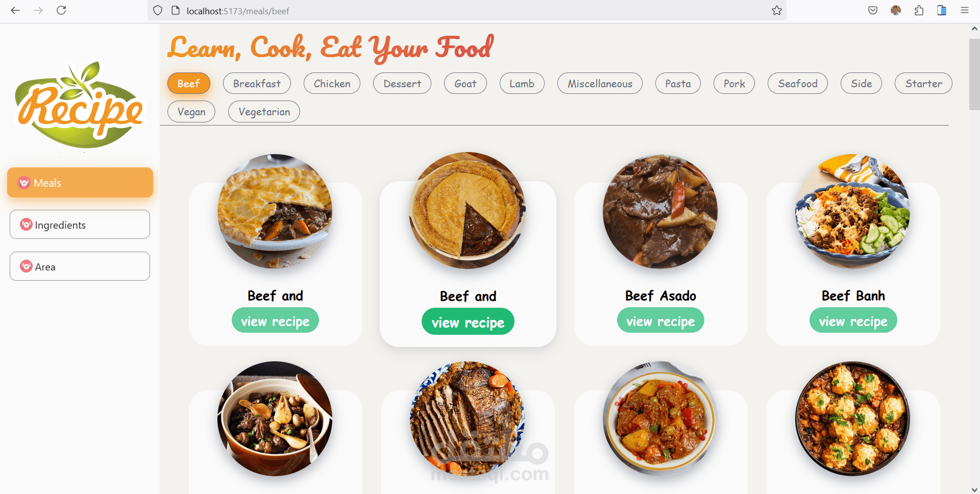Open the Area sidebar item
This screenshot has height=494, width=980.
coord(80,266)
